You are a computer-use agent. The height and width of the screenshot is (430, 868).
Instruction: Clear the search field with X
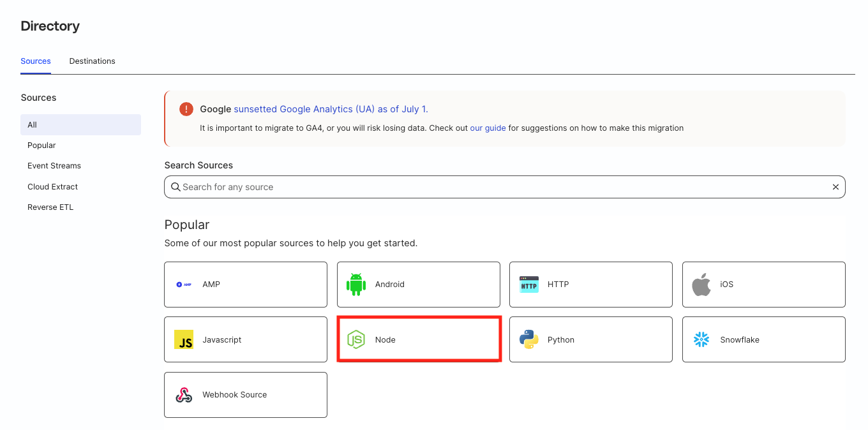[x=835, y=187]
